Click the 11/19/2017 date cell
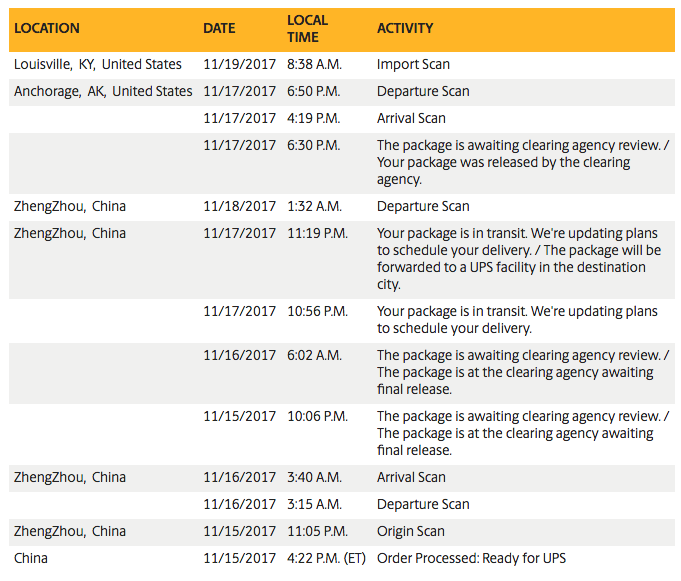 pos(239,64)
